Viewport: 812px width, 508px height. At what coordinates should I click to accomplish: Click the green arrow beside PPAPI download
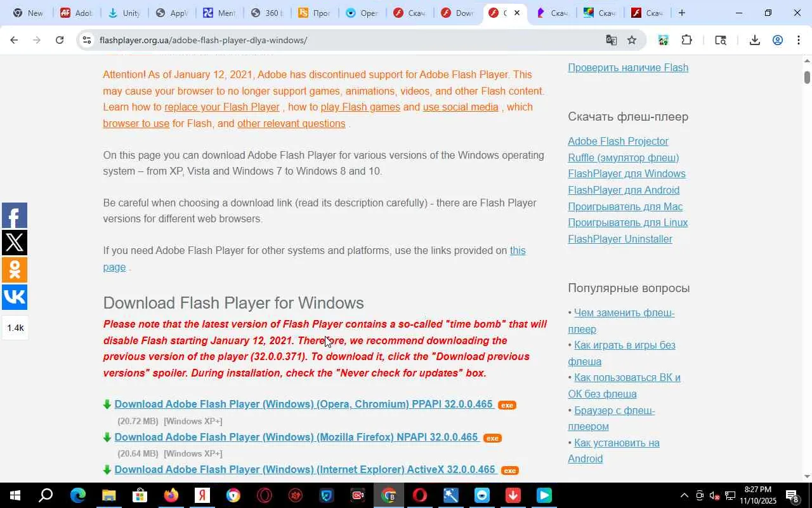pyautogui.click(x=107, y=404)
